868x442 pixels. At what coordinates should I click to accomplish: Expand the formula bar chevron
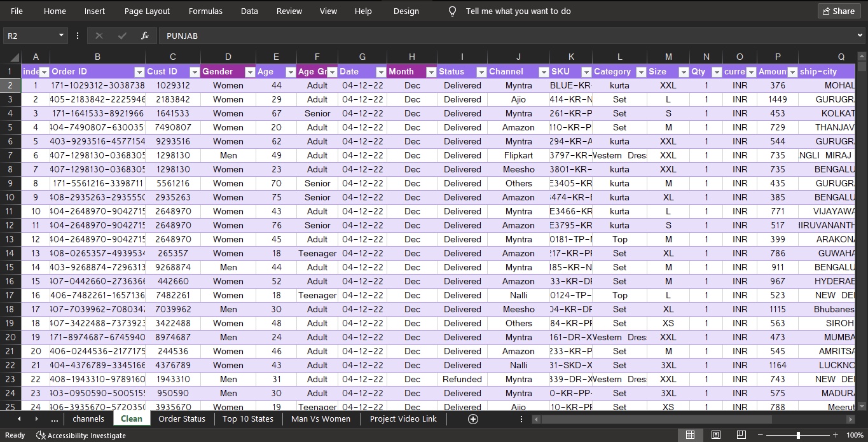(860, 36)
